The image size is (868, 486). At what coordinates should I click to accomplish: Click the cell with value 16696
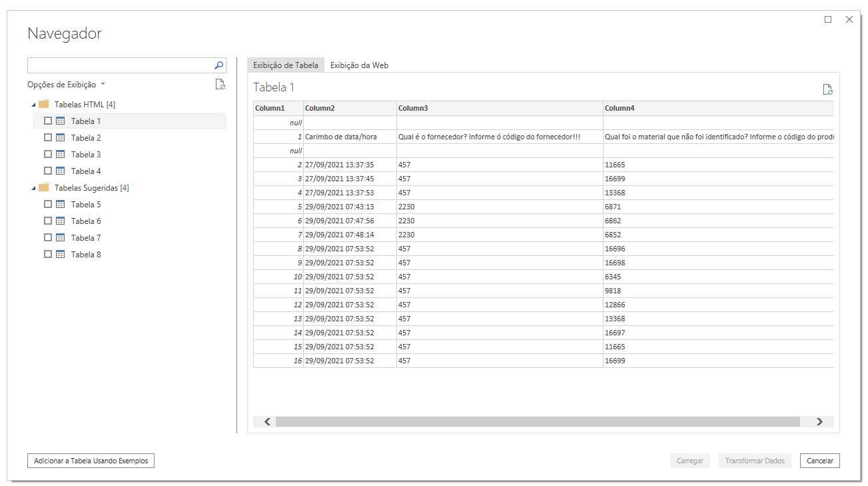point(718,249)
